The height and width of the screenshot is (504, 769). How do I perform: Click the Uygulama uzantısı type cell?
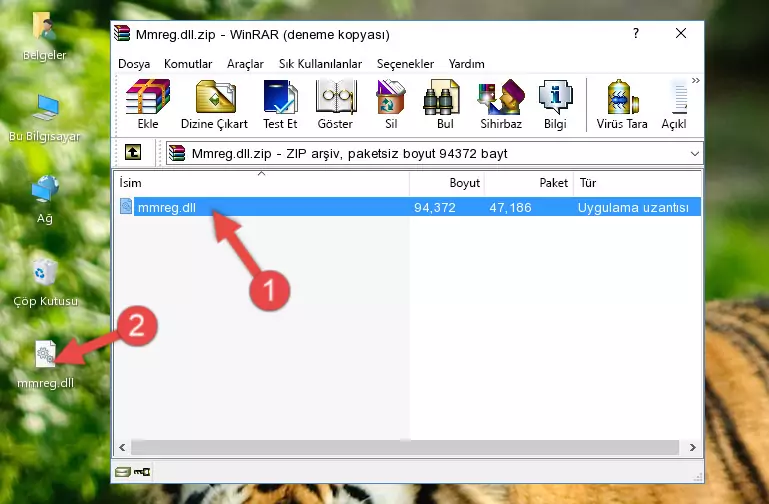633,207
